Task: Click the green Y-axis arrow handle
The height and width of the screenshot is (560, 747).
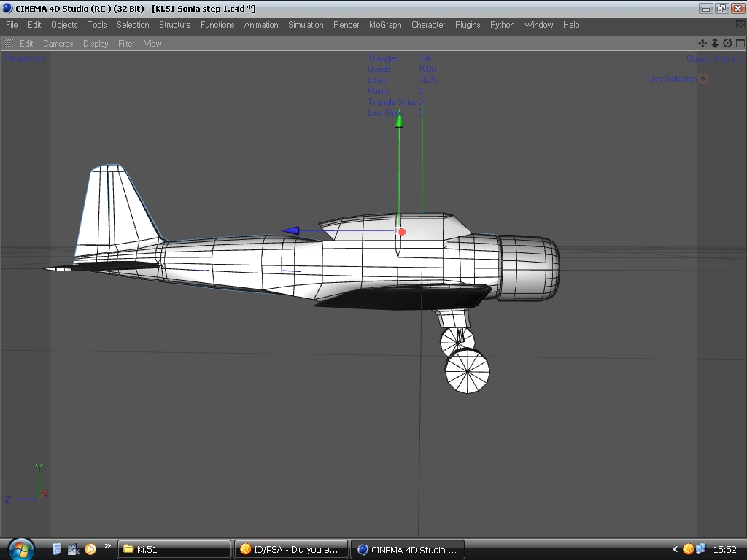Action: [399, 121]
